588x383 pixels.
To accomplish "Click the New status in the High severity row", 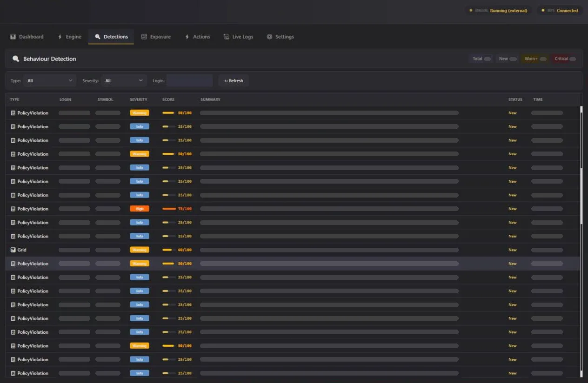I will pyautogui.click(x=512, y=209).
